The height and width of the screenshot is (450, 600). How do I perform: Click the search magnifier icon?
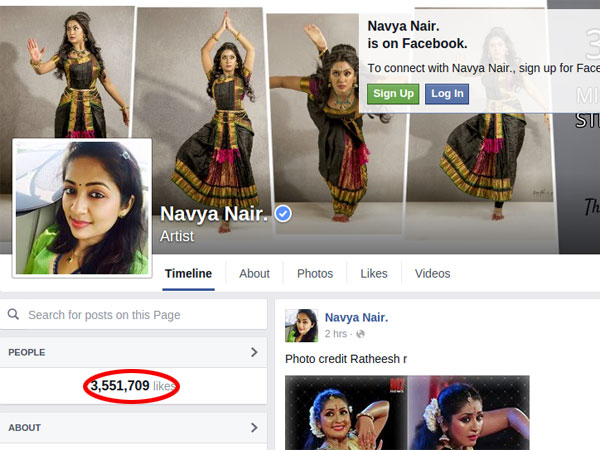coord(13,315)
